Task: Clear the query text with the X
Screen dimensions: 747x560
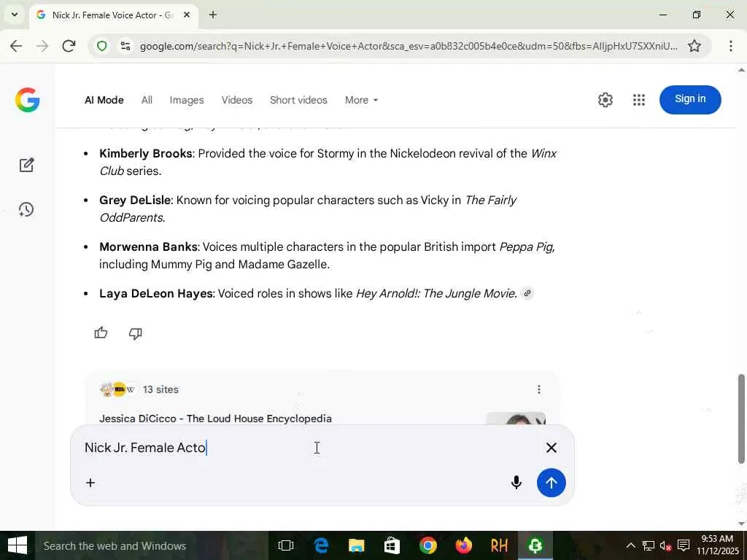Action: coord(551,448)
